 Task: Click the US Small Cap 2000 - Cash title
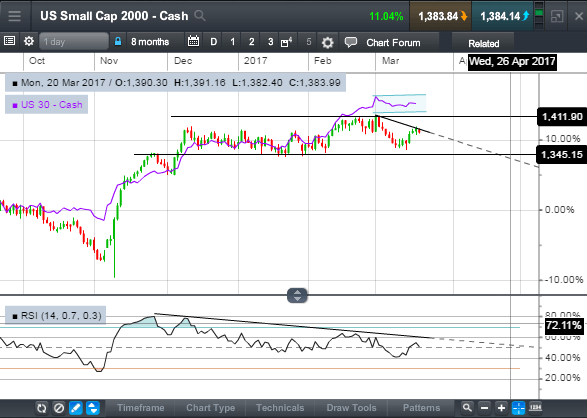pyautogui.click(x=114, y=16)
